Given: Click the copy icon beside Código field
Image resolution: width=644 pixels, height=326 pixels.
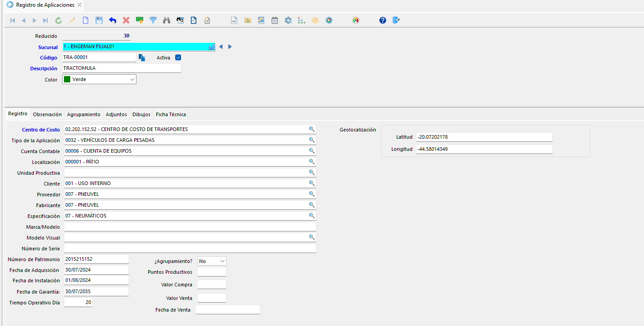Looking at the screenshot, I should [x=142, y=58].
